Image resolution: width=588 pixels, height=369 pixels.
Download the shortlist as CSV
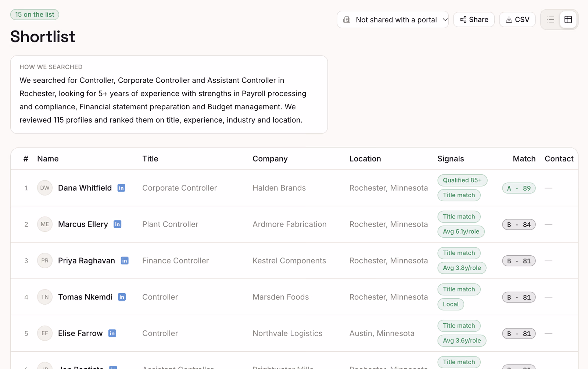(x=517, y=19)
